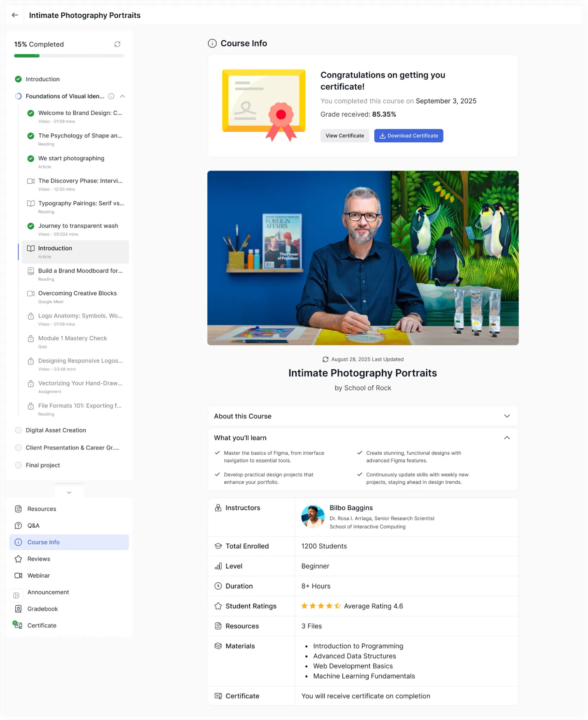Click the 15% course progress bar
The width and height of the screenshot is (588, 720).
pos(69,56)
